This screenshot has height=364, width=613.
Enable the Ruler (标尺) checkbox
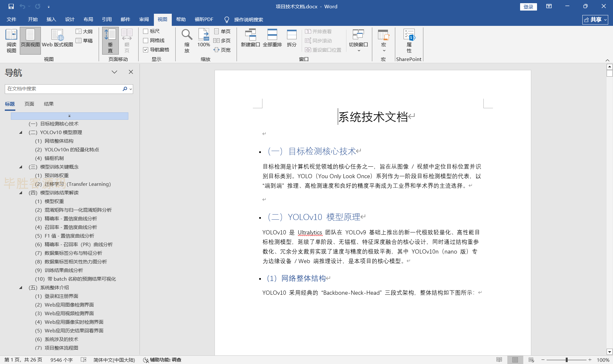[x=146, y=31]
